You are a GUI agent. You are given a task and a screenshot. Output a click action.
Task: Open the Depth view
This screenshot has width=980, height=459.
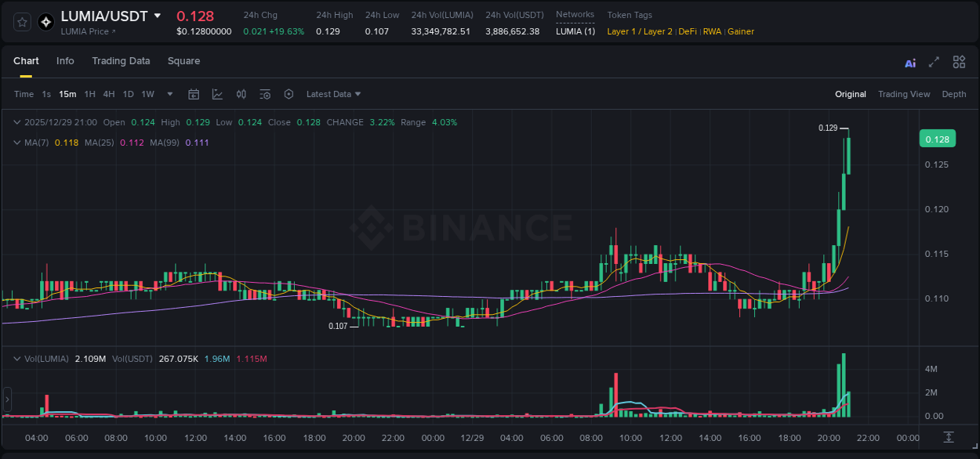point(954,94)
